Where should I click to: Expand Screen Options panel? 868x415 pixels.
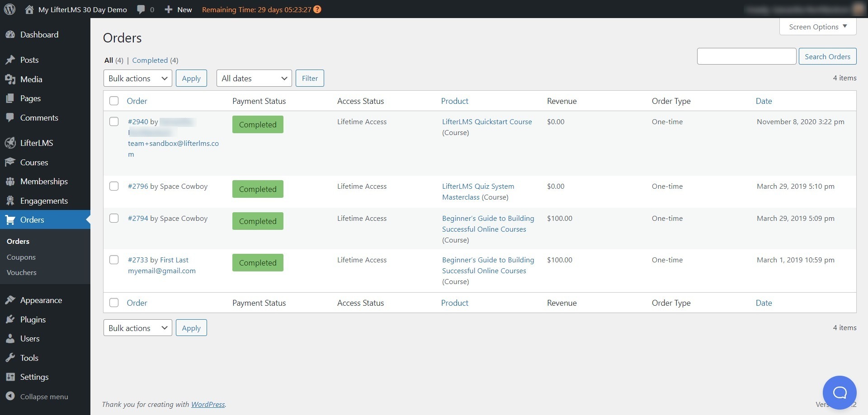818,27
